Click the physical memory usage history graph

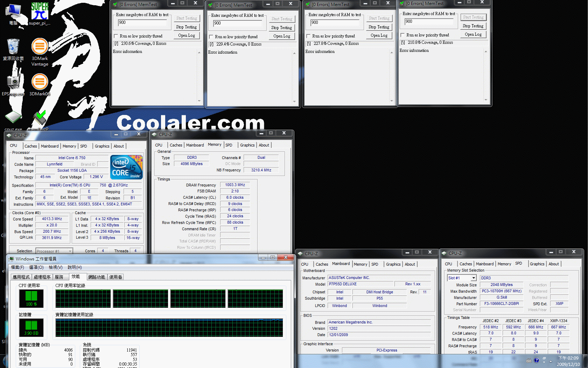coord(169,328)
